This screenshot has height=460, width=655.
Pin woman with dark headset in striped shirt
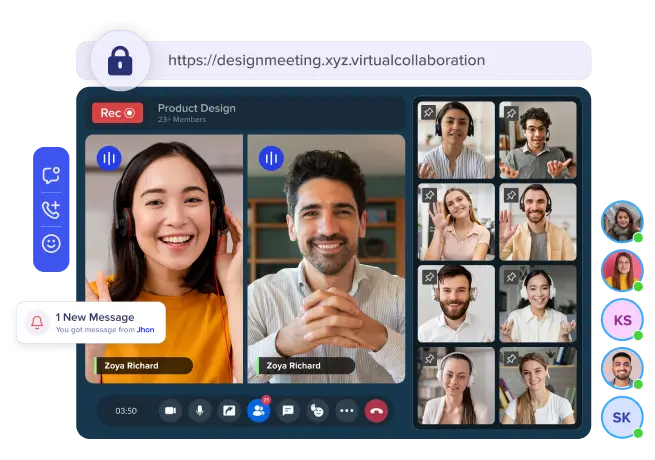(428, 112)
